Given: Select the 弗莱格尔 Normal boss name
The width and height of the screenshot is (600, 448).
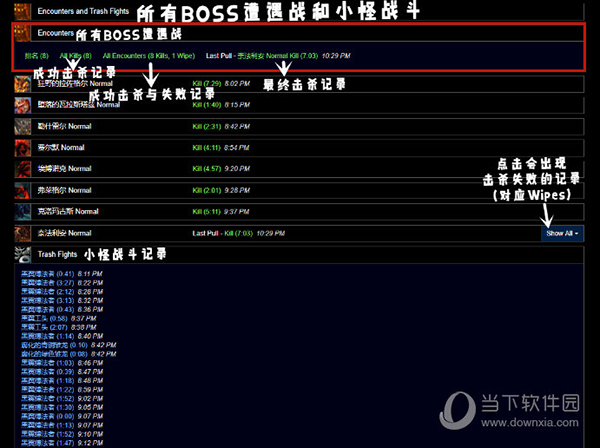Looking at the screenshot, I should pyautogui.click(x=64, y=190).
